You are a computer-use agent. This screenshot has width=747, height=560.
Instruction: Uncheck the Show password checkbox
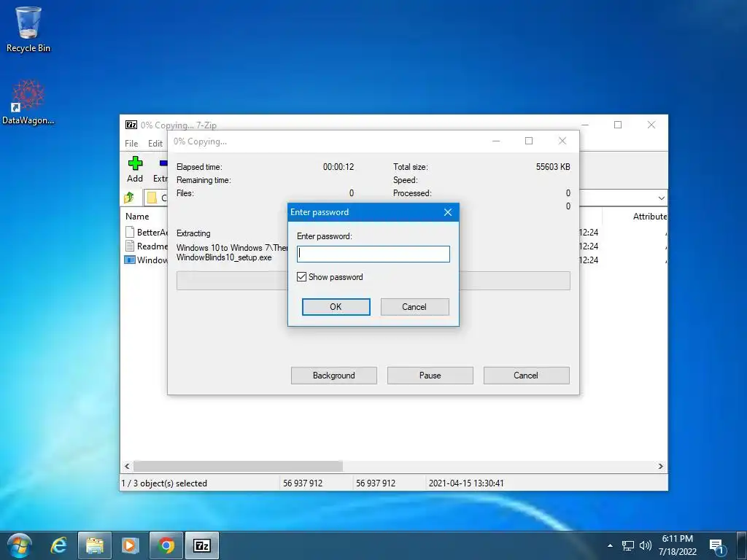coord(301,276)
